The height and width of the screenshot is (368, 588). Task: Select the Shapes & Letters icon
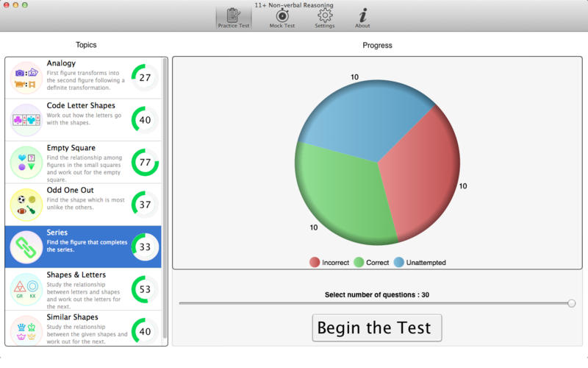point(26,289)
